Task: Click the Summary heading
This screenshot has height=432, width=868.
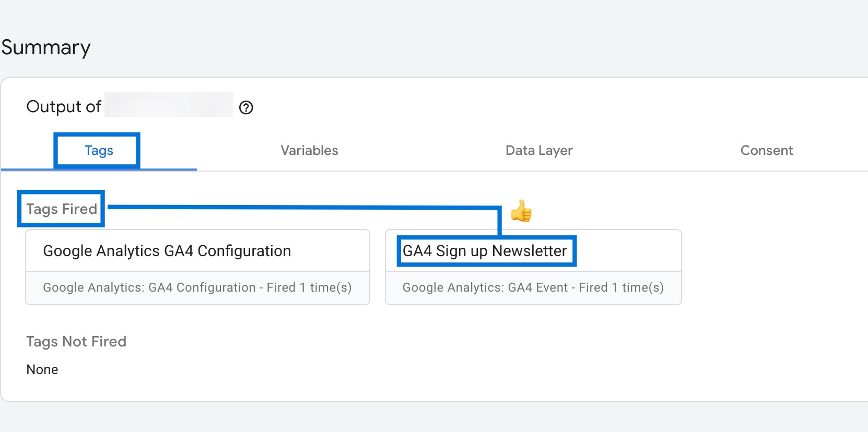Action: [46, 47]
